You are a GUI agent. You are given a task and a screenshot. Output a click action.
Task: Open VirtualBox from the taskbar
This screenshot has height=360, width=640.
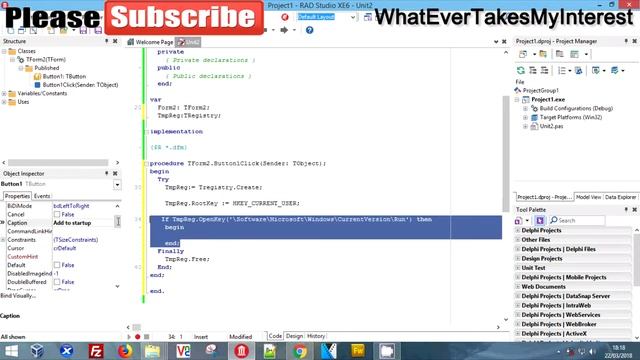[x=38, y=351]
